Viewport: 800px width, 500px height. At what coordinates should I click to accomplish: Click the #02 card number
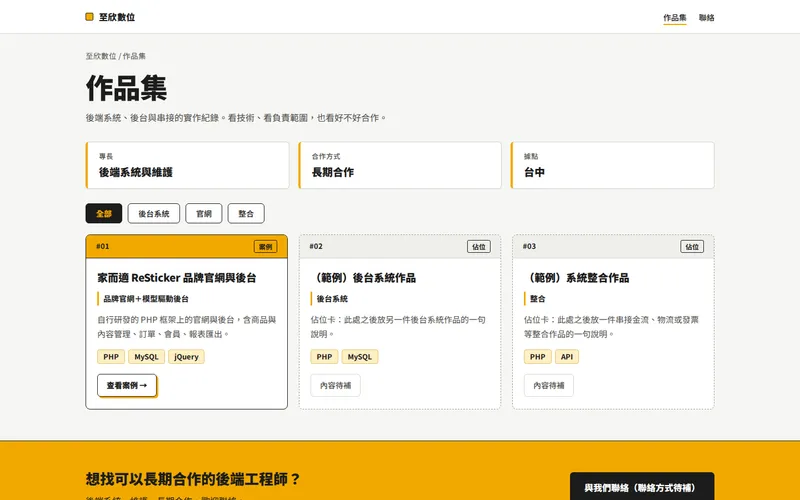point(316,246)
